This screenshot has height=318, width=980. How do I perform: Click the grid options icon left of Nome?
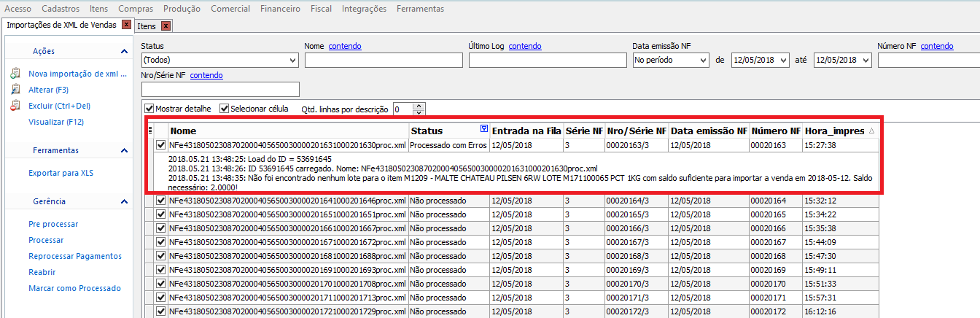coord(150,131)
